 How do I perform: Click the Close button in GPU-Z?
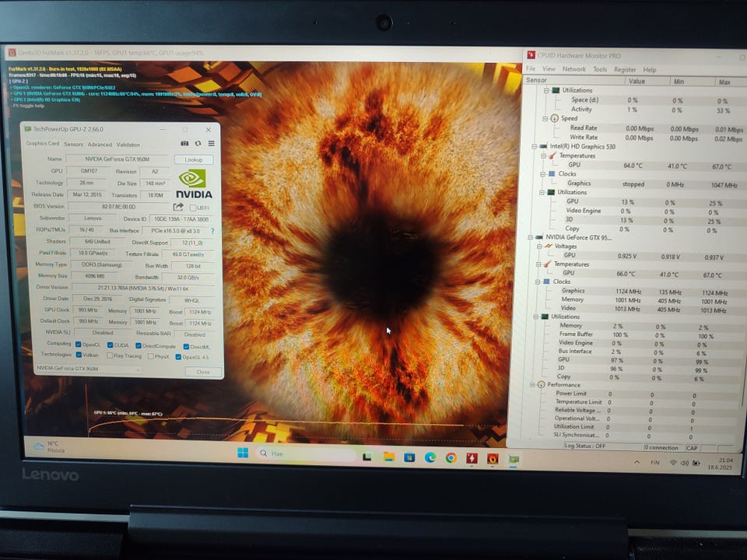203,372
